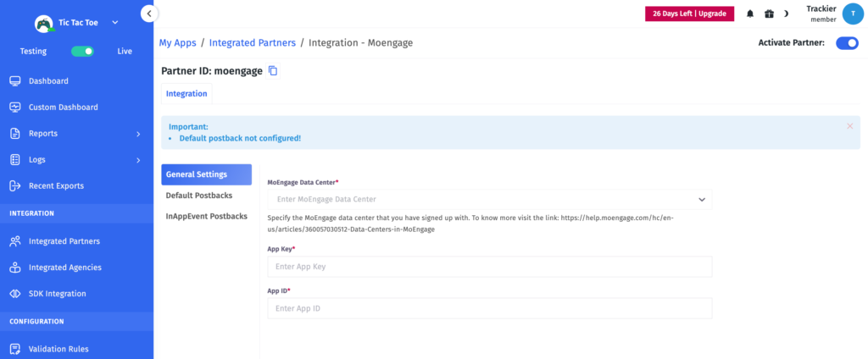Click the Tic Tac Toe app logo
Screen dimensions: 868x359
[x=44, y=23]
